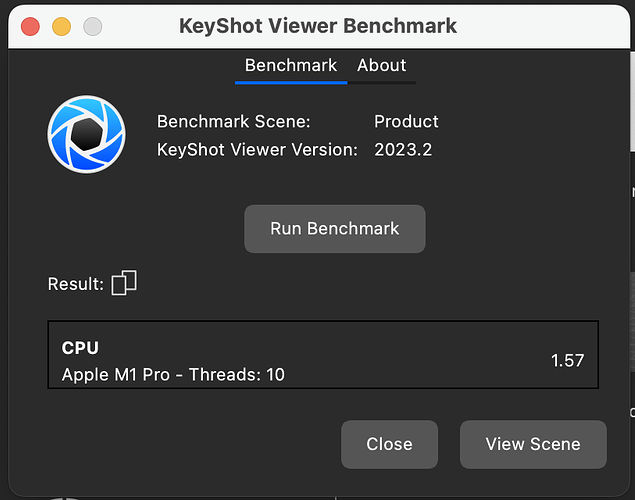Click the 1.57 benchmark score
The image size is (635, 500).
point(567,360)
